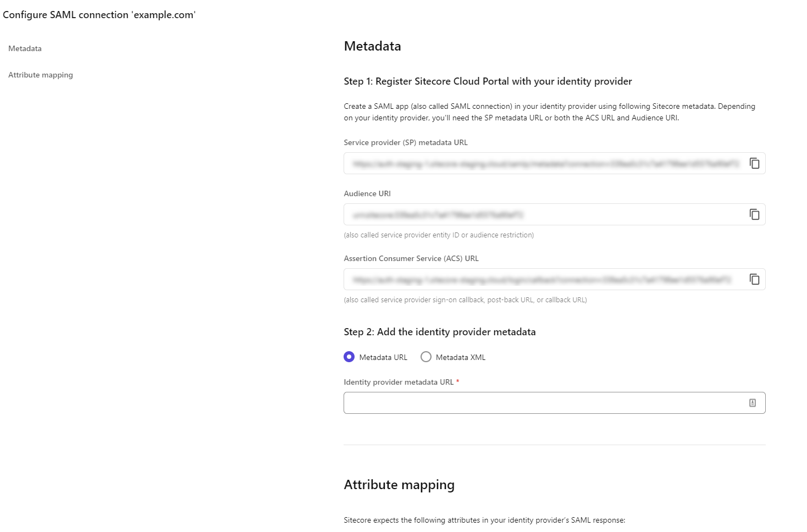Jump to Attribute mapping in sidebar
This screenshot has width=807, height=532.
point(41,75)
